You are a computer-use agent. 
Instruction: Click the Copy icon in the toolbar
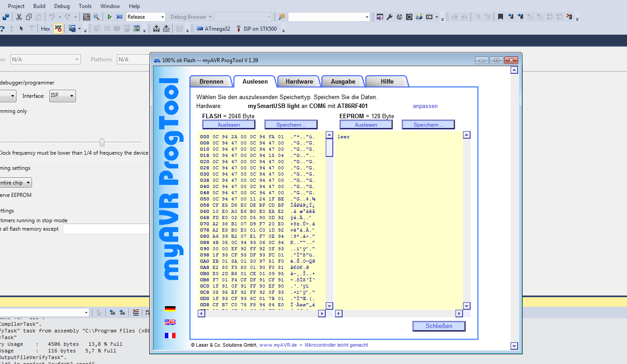(x=29, y=17)
